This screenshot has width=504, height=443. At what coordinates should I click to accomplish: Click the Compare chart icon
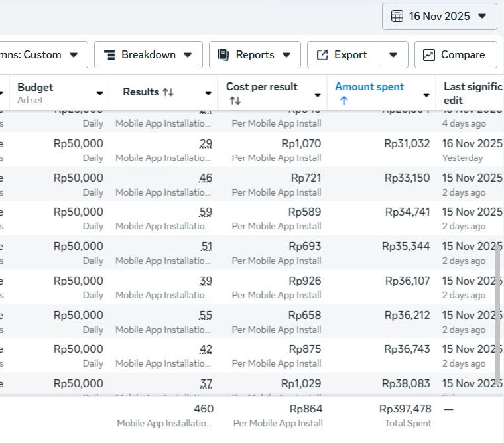(429, 55)
